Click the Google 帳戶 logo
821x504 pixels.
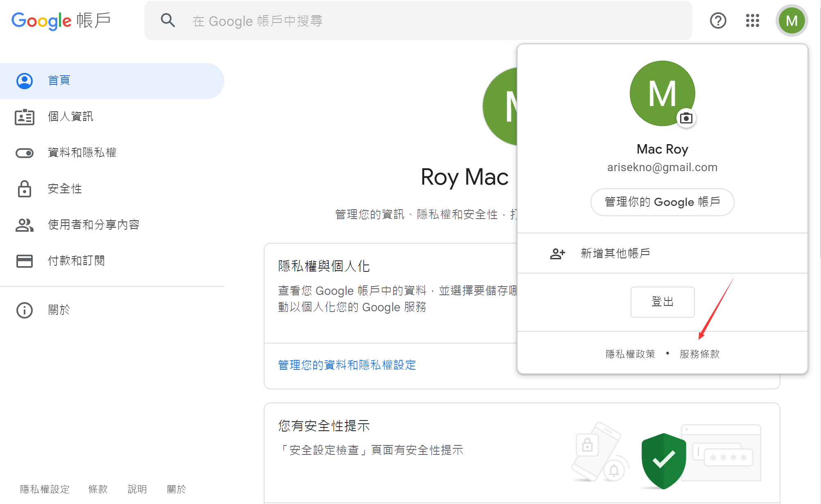(x=61, y=20)
